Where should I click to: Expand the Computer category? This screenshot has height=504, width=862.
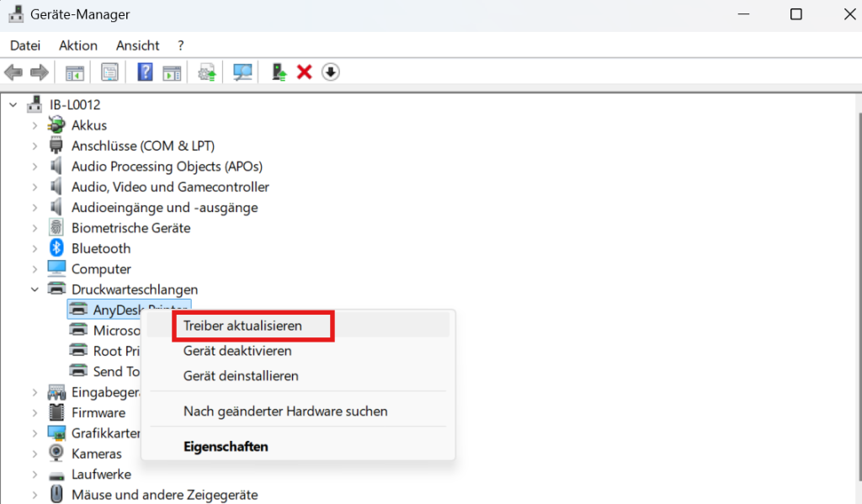35,268
